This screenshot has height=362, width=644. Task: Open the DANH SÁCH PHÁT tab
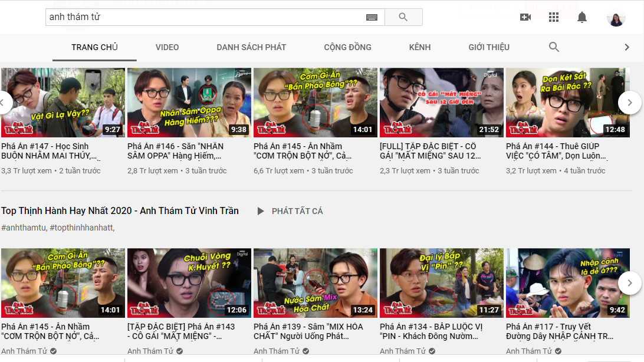click(251, 47)
